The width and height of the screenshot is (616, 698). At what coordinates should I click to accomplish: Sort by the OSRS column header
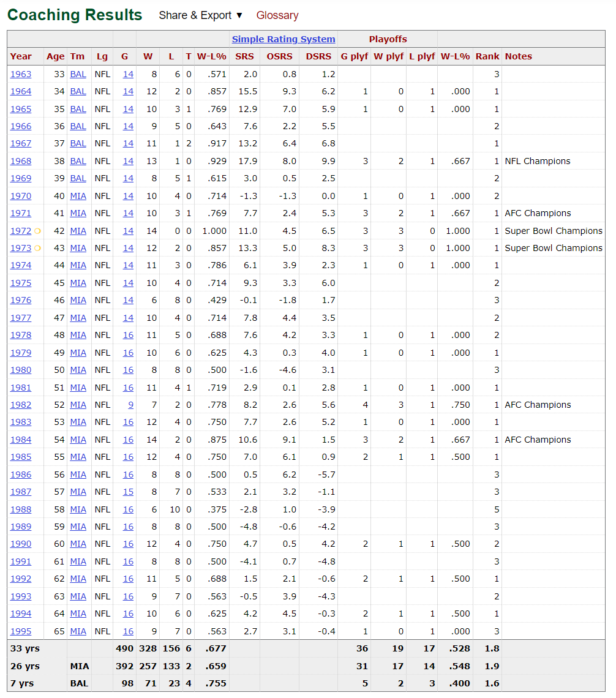(279, 56)
